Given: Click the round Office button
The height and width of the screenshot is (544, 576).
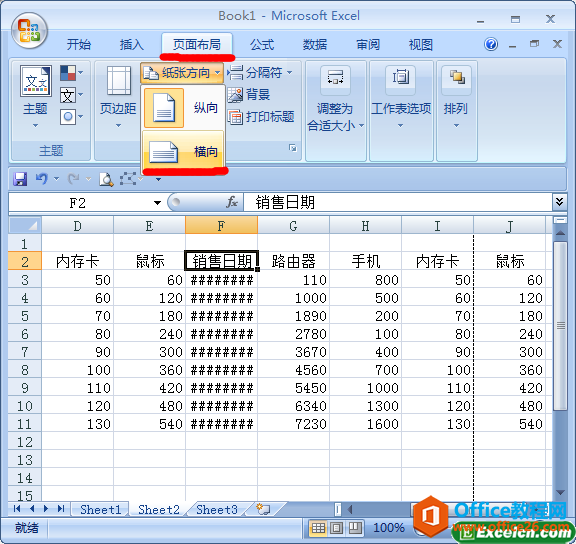Looking at the screenshot, I should tap(29, 31).
